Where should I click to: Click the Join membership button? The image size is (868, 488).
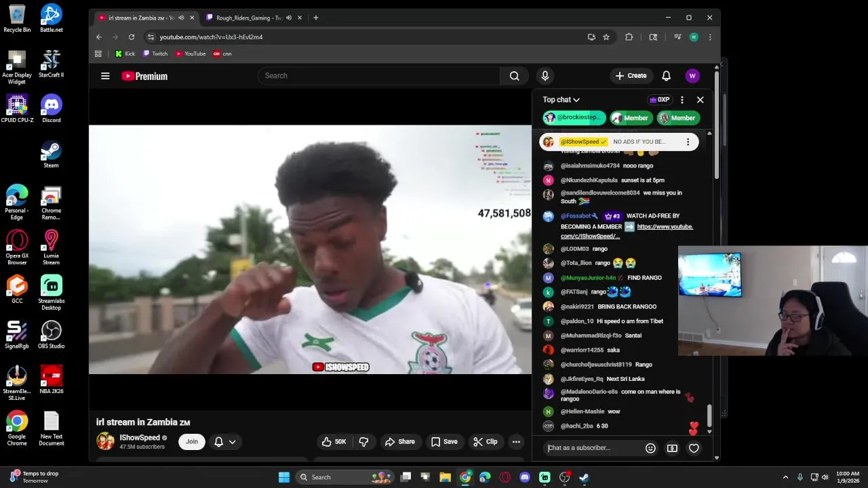coord(192,442)
